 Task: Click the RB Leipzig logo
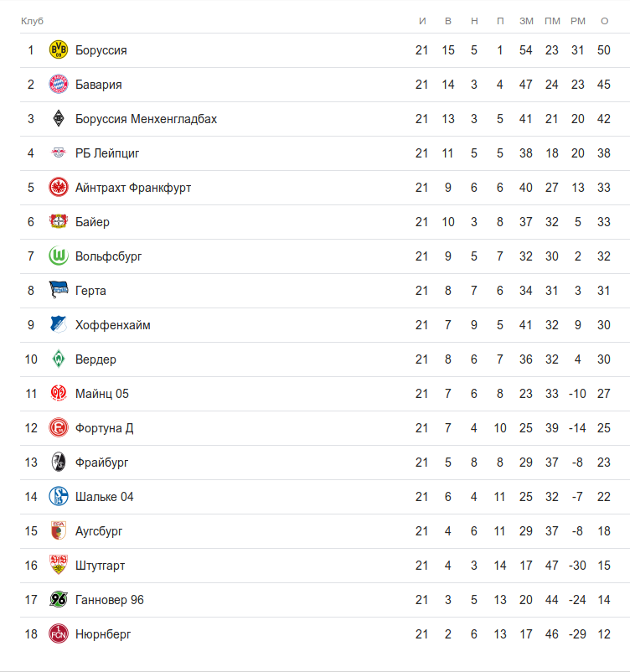point(58,153)
